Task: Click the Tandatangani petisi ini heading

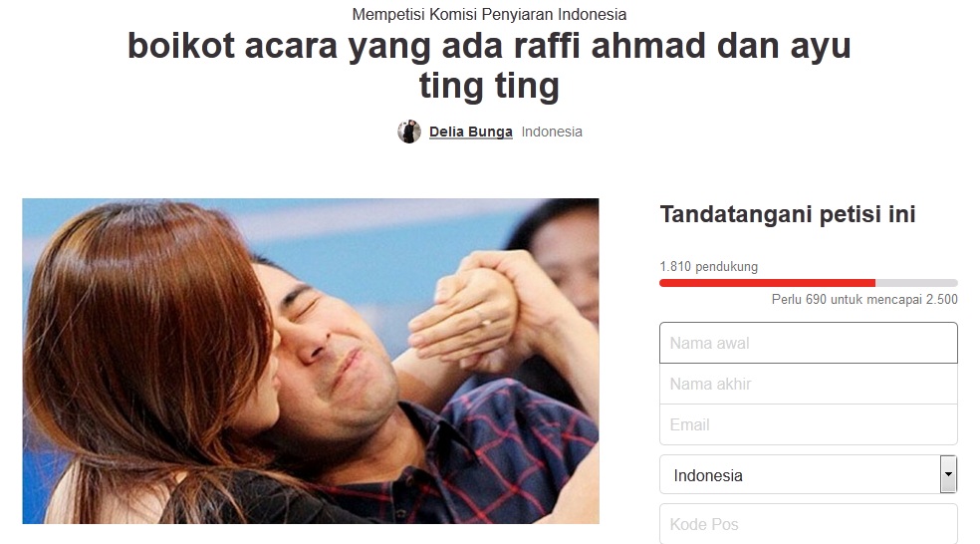Action: (x=788, y=214)
